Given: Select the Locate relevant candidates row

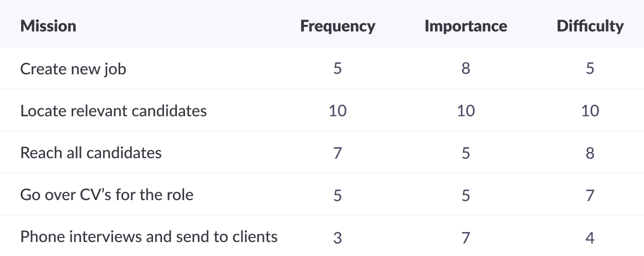Looking at the screenshot, I should (322, 110).
